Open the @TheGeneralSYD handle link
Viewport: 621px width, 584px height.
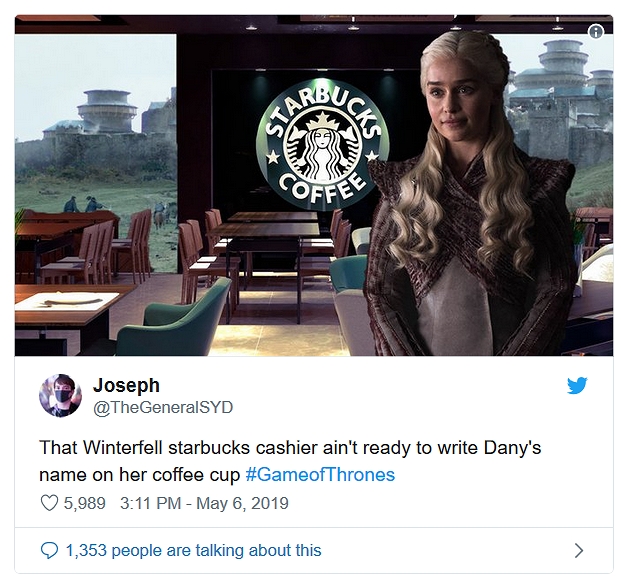pos(163,407)
